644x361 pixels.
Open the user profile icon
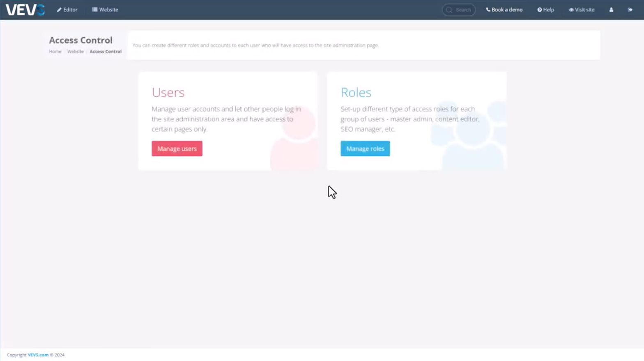611,10
